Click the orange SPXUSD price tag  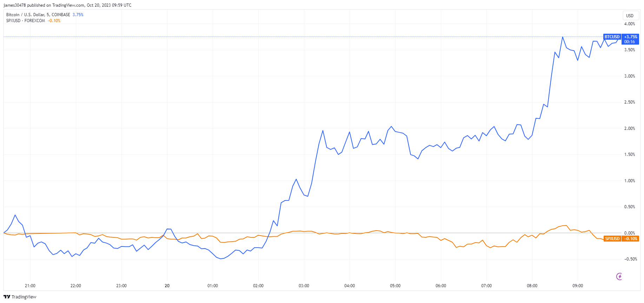(612, 239)
